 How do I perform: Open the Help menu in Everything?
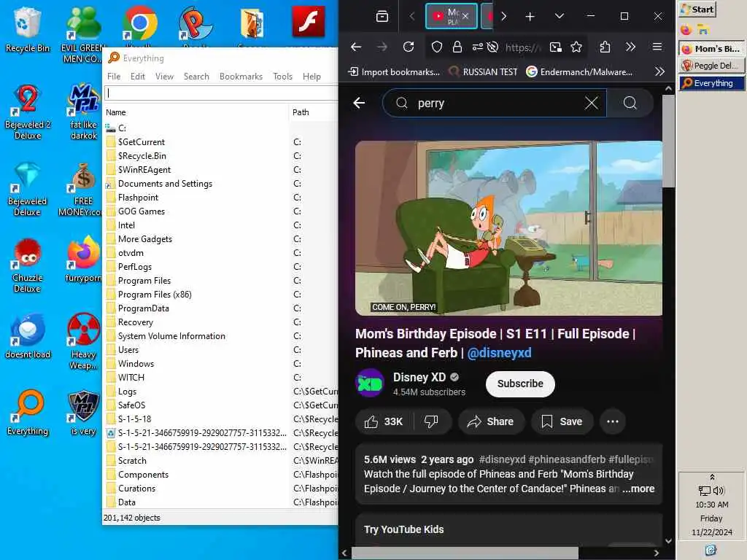tap(311, 76)
